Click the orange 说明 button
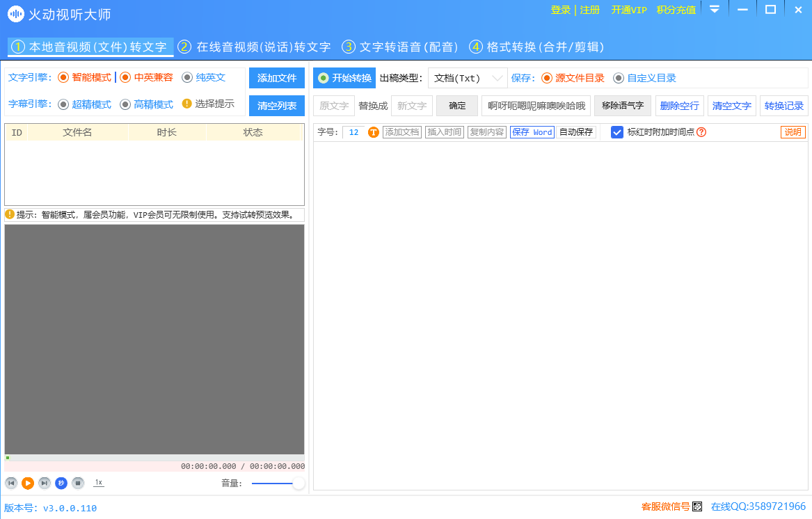Screen dimensions: 812x519 click(x=793, y=132)
